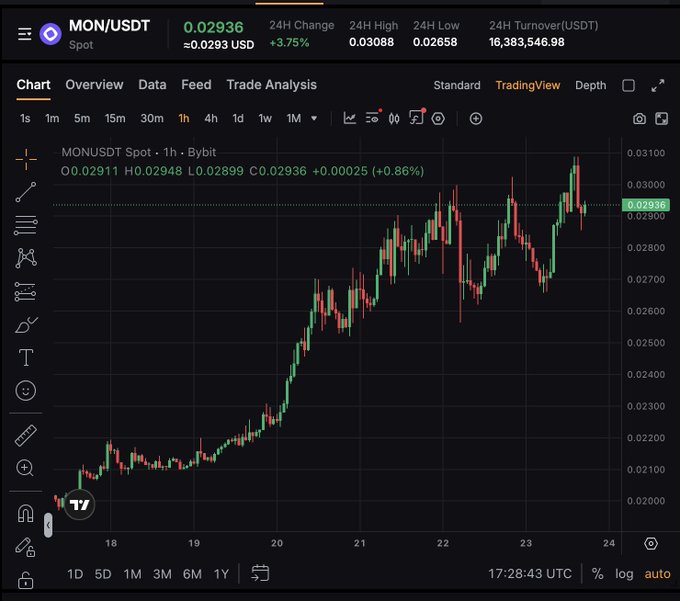Image resolution: width=680 pixels, height=601 pixels.
Task: Select the brush drawing tool
Action: coord(26,325)
